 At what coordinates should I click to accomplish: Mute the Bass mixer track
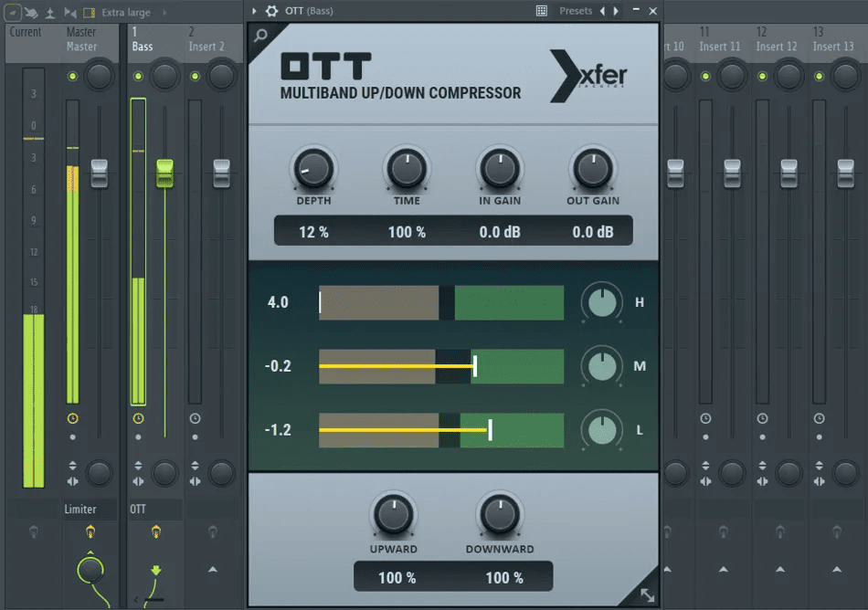tap(138, 76)
